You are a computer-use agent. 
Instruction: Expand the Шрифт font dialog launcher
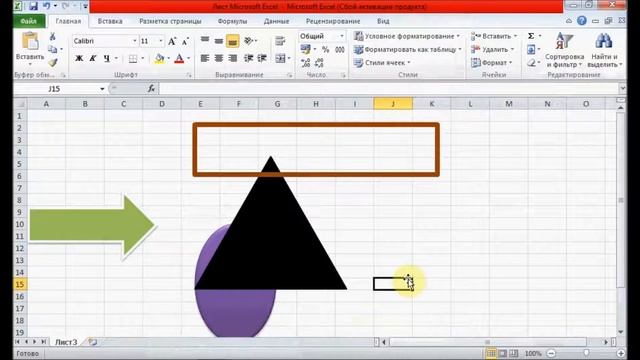189,75
